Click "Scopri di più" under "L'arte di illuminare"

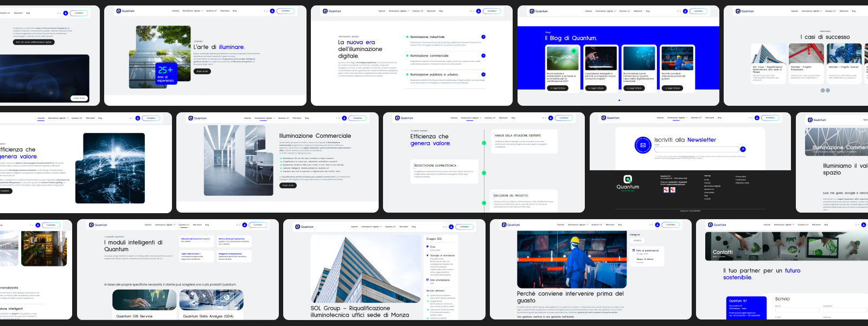[202, 71]
